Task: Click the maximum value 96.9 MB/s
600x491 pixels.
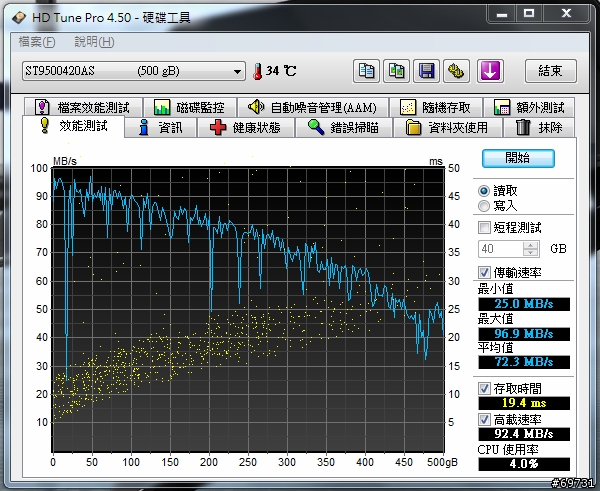Action: (x=524, y=334)
